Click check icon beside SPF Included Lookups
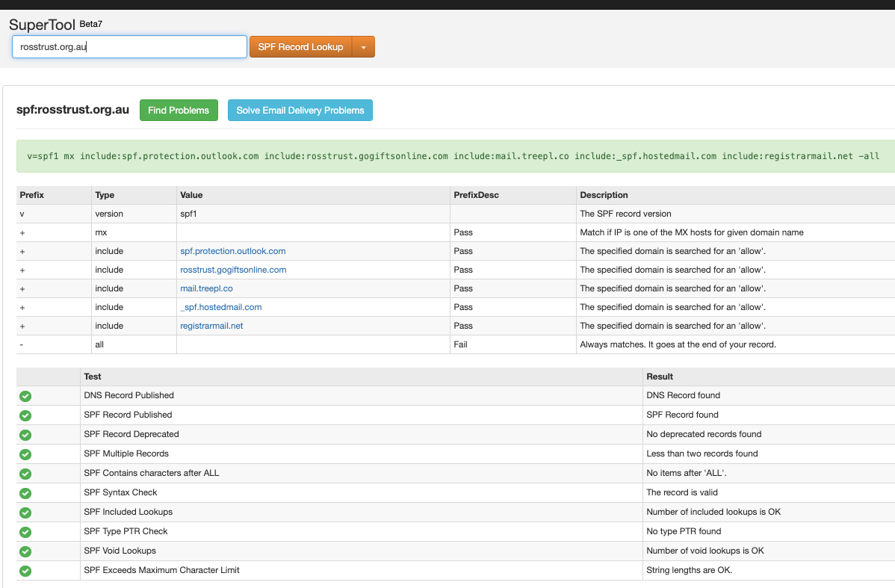 coord(25,513)
